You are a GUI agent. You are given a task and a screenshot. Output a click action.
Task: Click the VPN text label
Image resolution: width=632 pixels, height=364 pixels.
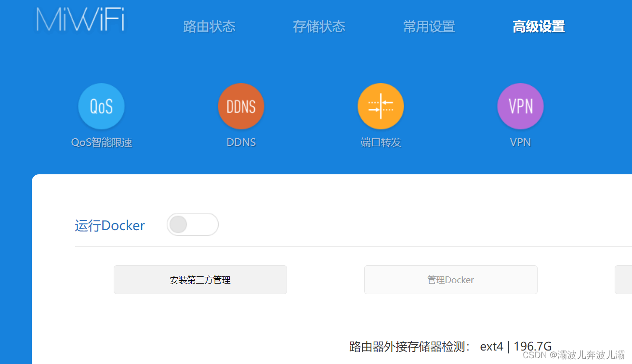[x=520, y=143]
